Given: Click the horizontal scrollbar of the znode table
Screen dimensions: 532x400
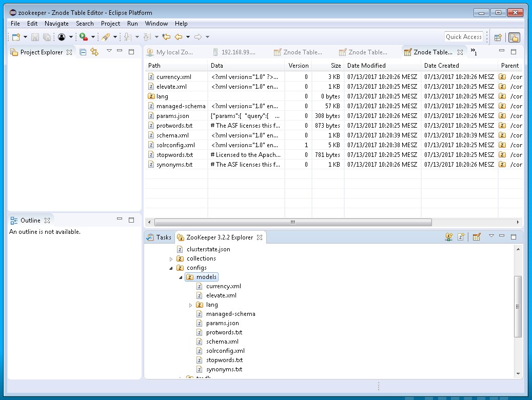Looking at the screenshot, I should click(292, 223).
